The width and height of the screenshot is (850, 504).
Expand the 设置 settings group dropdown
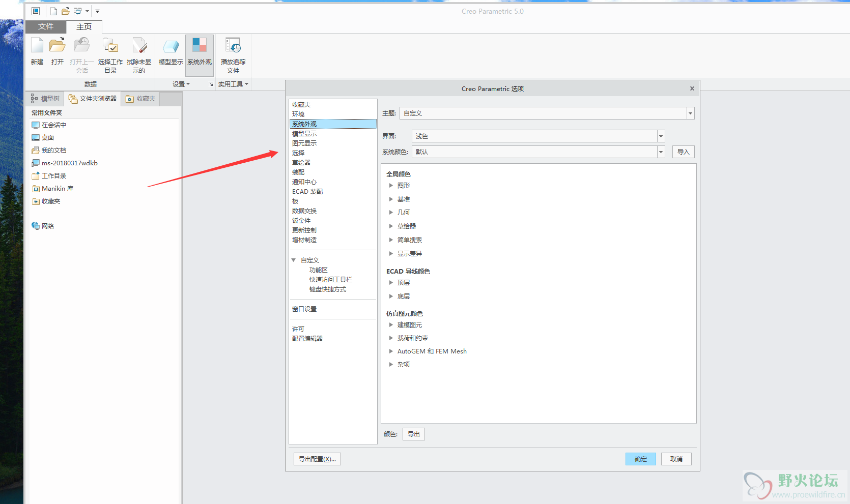(x=181, y=84)
